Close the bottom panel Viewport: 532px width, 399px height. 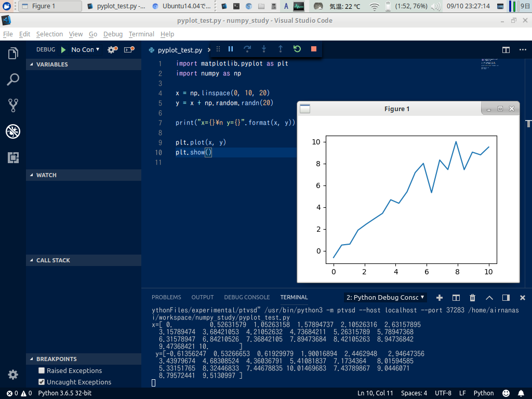523,298
